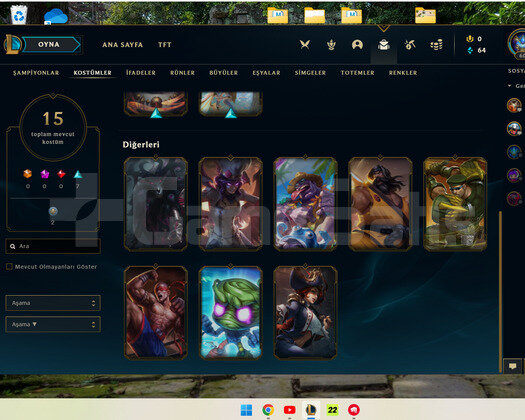Image resolution: width=525 pixels, height=420 pixels.
Task: Click the League of Legends taskbar icon
Action: pos(311,410)
